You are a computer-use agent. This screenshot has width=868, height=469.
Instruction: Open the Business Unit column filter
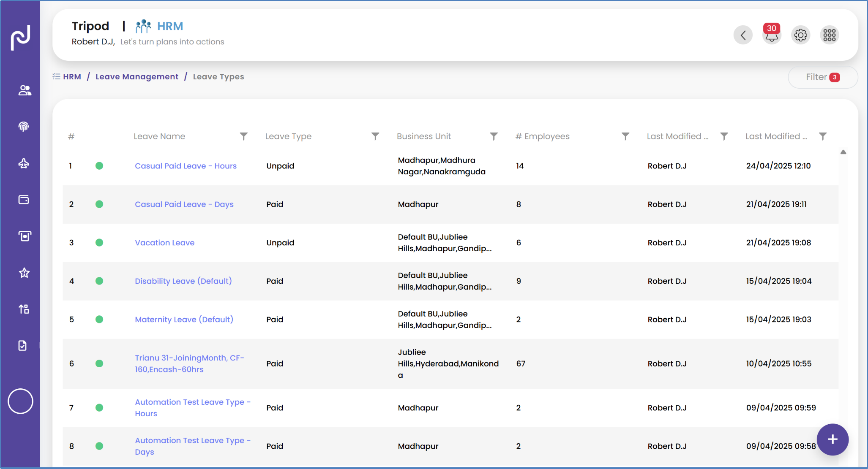494,136
